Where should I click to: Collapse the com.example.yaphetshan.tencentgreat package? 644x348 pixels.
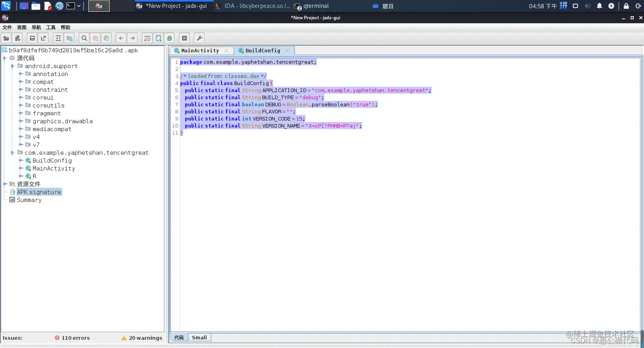pos(12,153)
